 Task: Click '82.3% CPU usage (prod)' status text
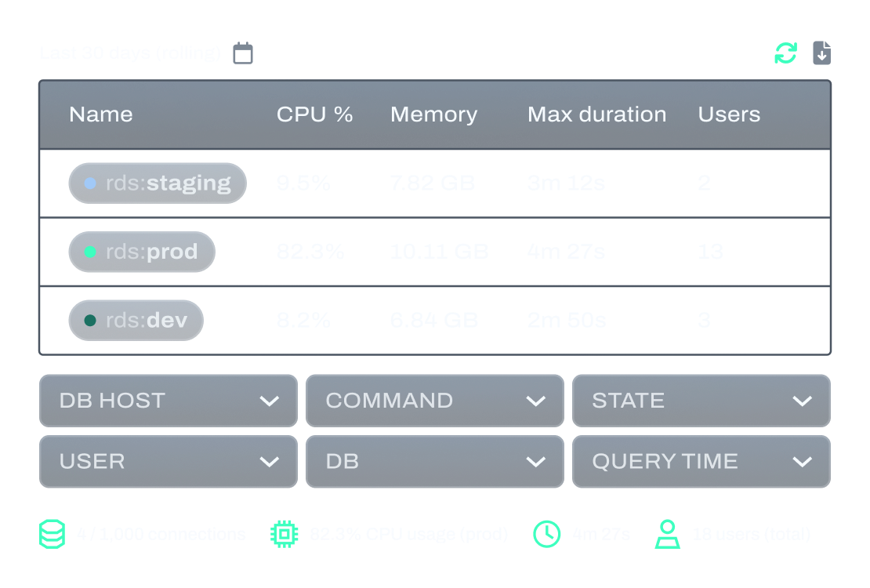point(409,534)
